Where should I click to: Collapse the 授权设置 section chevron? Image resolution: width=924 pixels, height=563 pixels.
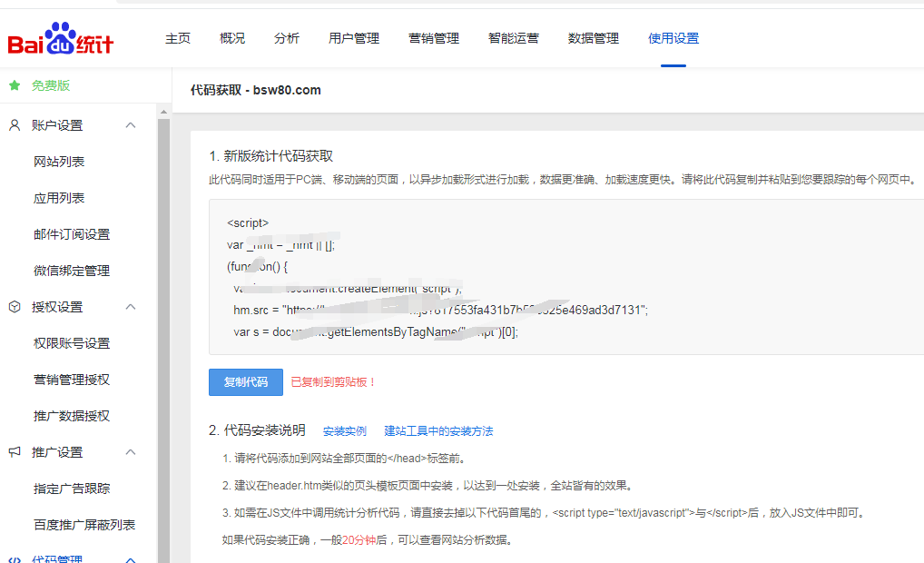click(x=131, y=307)
